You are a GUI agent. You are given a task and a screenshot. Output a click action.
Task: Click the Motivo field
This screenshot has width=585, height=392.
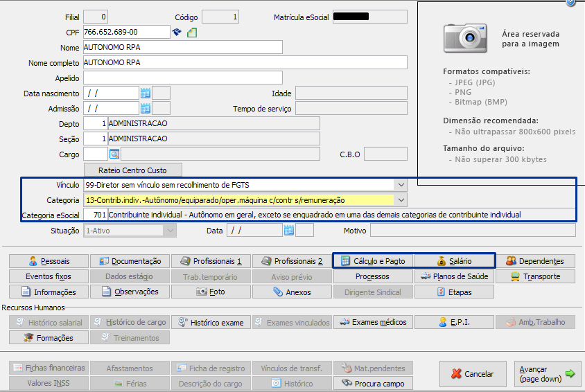473,231
